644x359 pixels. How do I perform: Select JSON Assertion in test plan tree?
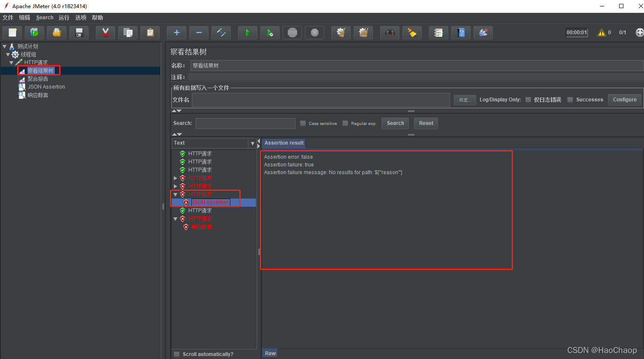click(46, 87)
